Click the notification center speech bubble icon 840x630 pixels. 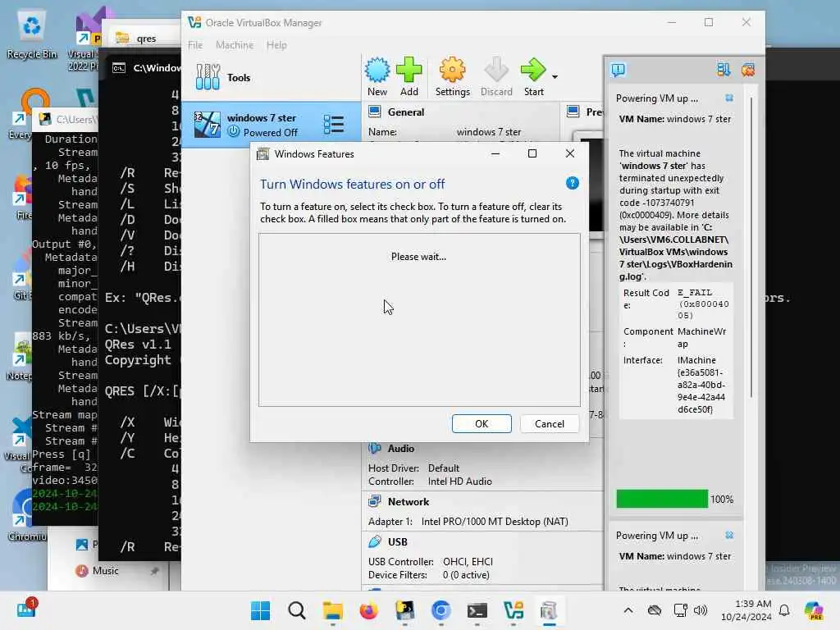click(x=619, y=70)
